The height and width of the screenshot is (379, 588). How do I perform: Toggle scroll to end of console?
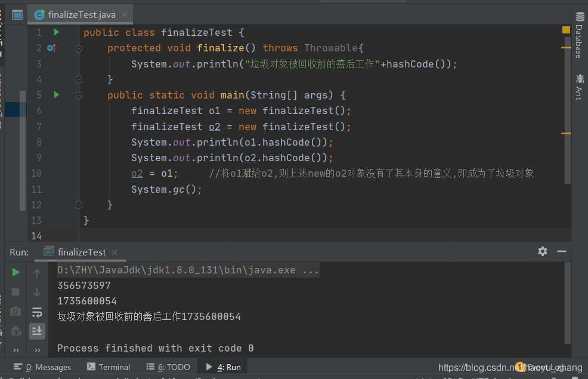[37, 331]
